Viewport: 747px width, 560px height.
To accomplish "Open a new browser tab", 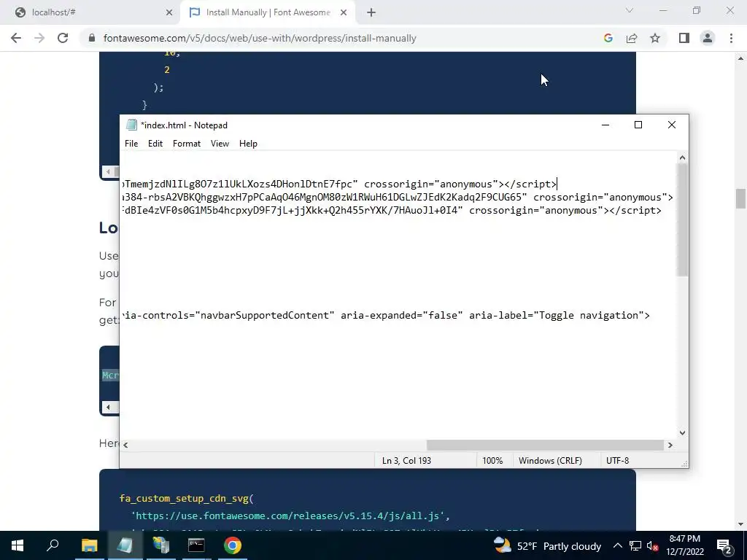I will [x=371, y=12].
